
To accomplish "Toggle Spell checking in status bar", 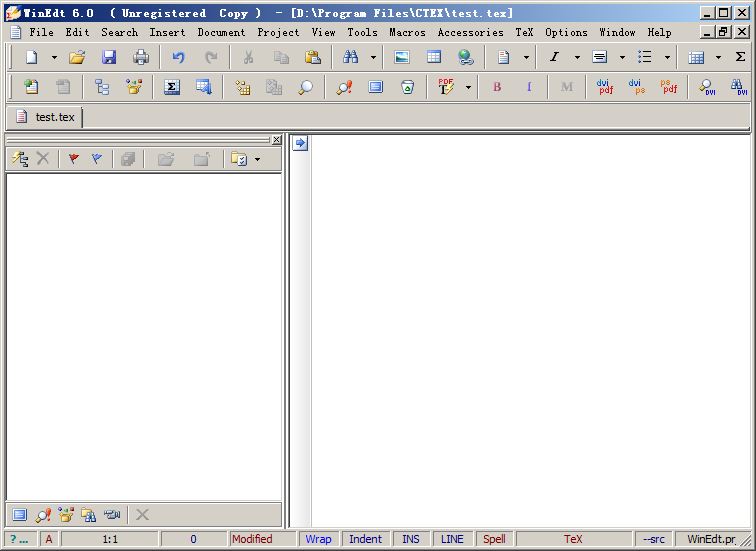I will pos(494,539).
